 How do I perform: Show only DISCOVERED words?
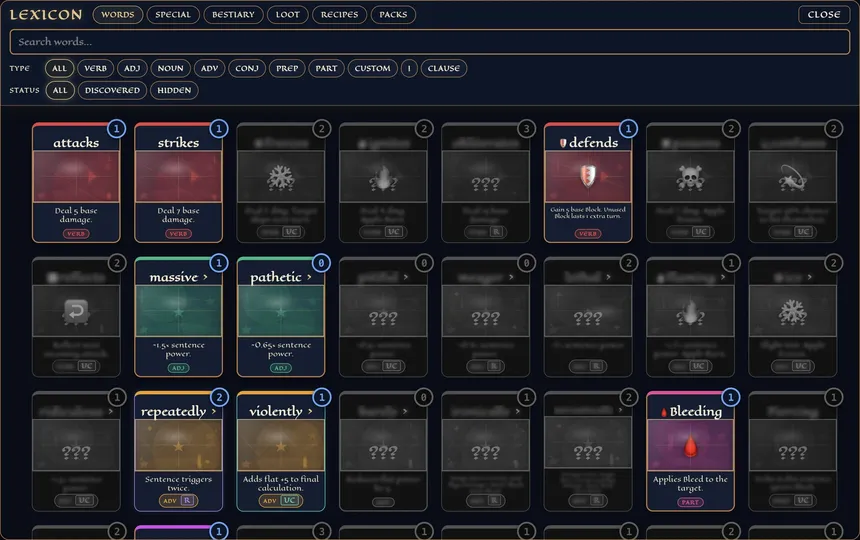(112, 90)
